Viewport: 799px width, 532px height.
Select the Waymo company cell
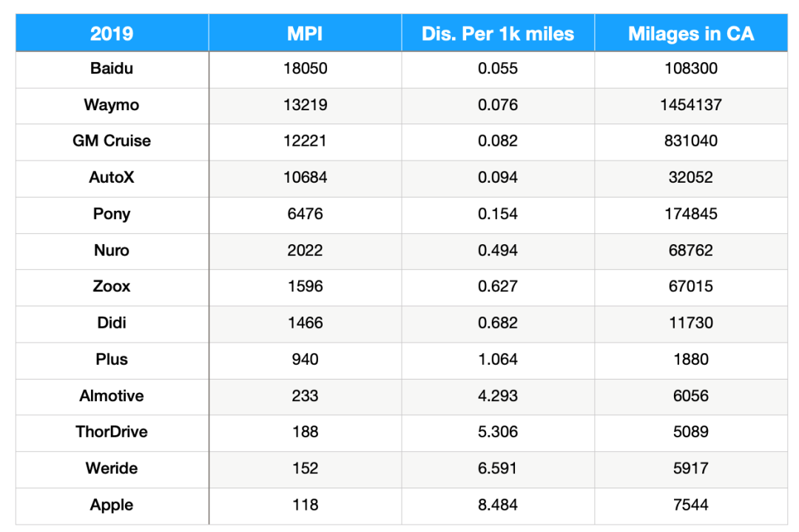point(112,105)
